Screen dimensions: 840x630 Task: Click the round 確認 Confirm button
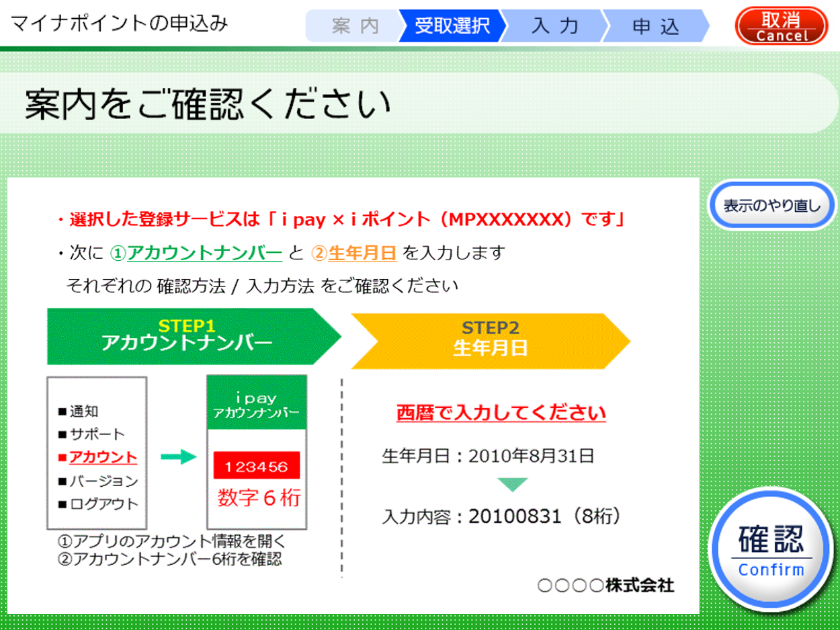[x=771, y=549]
